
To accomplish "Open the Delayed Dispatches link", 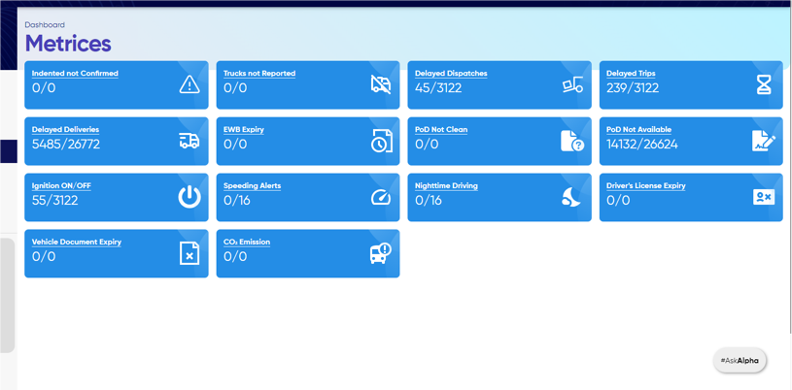I will (x=451, y=73).
